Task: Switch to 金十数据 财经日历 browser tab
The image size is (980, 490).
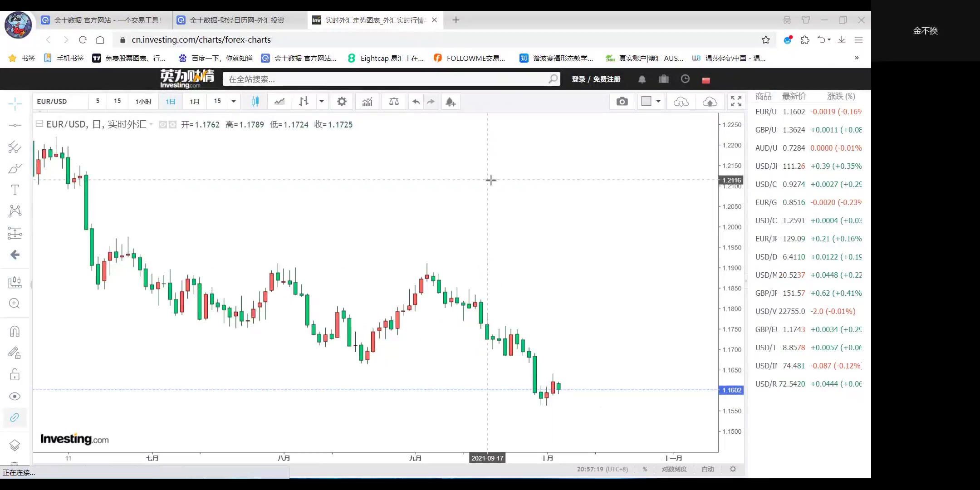Action: click(x=237, y=20)
